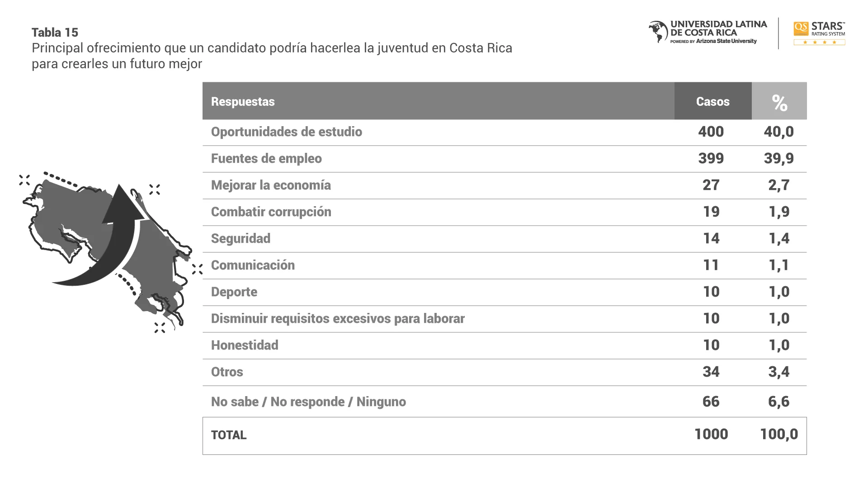
Task: Click the Tabla 15 title
Action: [55, 33]
